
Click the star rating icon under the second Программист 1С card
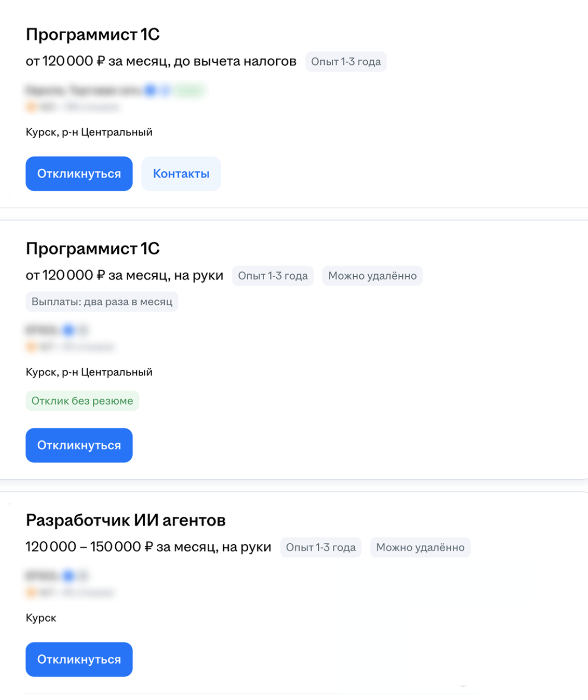[x=29, y=347]
